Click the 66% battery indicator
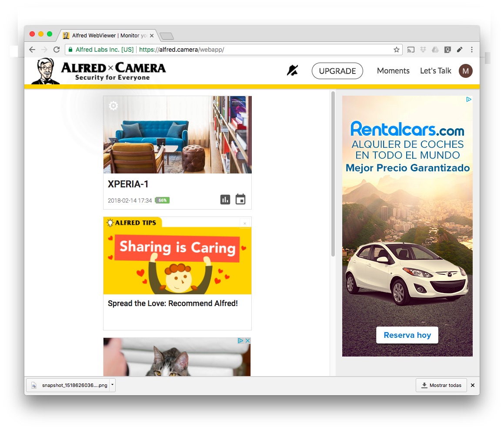The image size is (504, 430). pyautogui.click(x=162, y=200)
